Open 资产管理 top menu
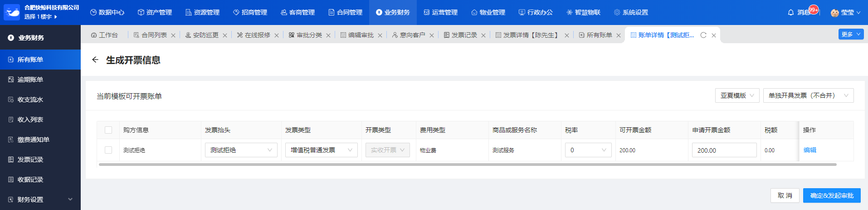Image resolution: width=868 pixels, height=210 pixels. tap(155, 12)
